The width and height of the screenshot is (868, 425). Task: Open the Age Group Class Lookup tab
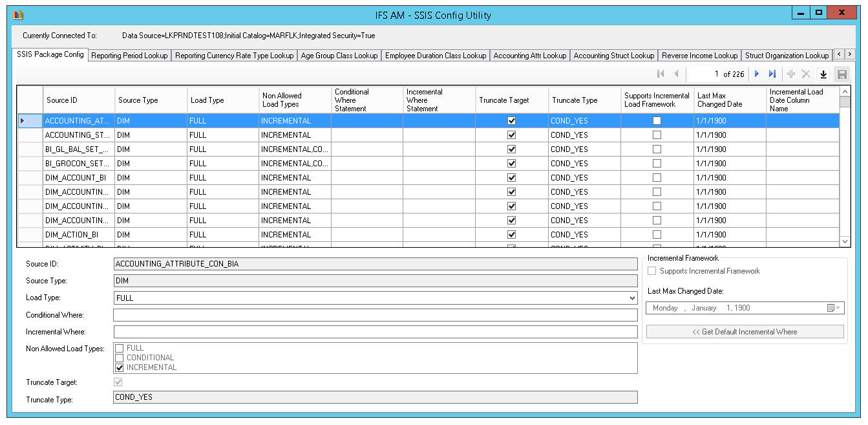click(339, 56)
